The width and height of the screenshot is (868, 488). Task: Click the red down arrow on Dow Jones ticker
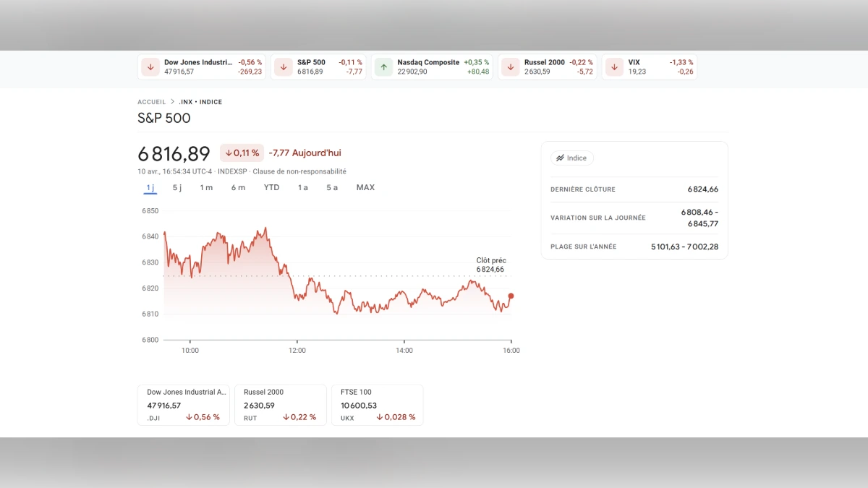150,67
